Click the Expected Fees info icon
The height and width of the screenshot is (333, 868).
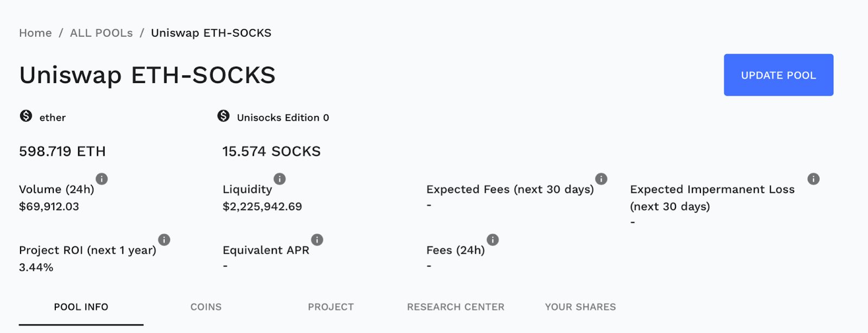click(601, 179)
